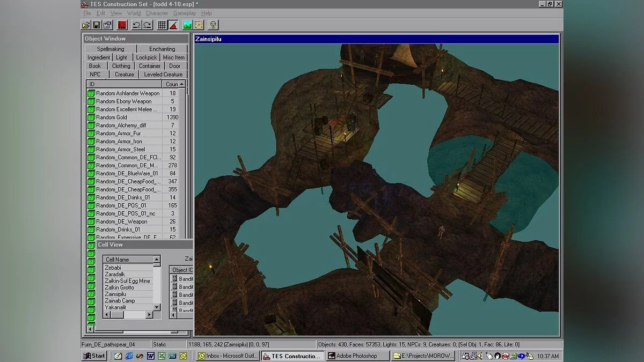
Task: Undo the last edit
Action: pyautogui.click(x=137, y=24)
